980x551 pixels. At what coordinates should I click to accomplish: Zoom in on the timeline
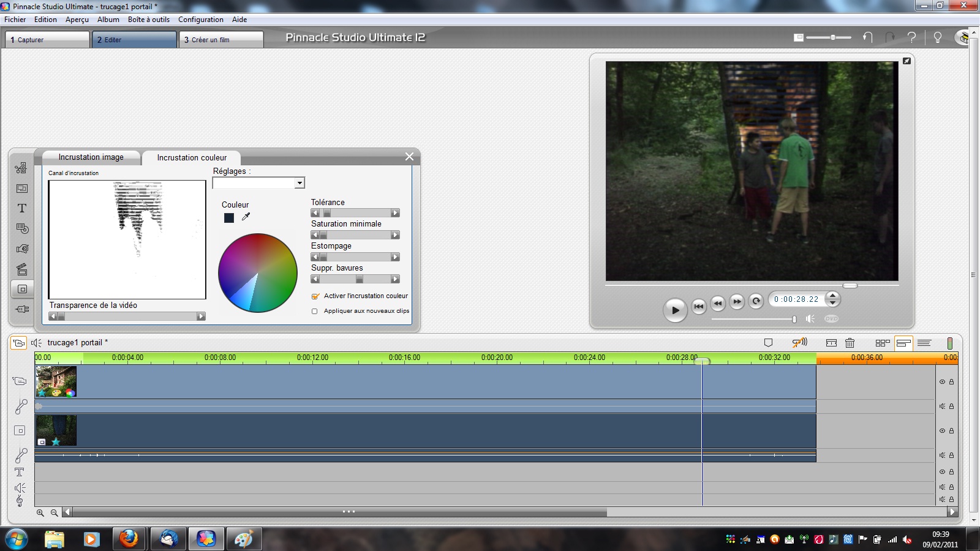[x=40, y=513]
